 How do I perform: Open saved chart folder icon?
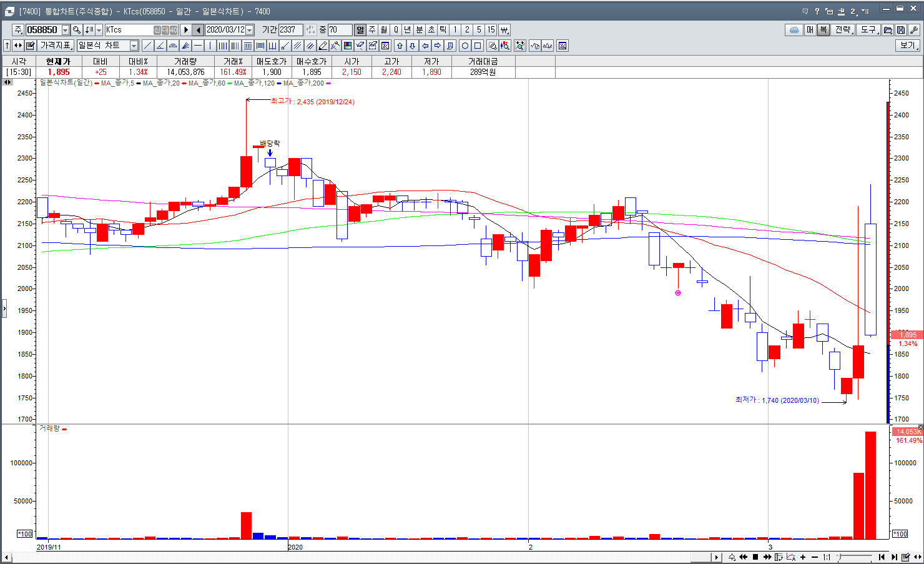point(888,30)
